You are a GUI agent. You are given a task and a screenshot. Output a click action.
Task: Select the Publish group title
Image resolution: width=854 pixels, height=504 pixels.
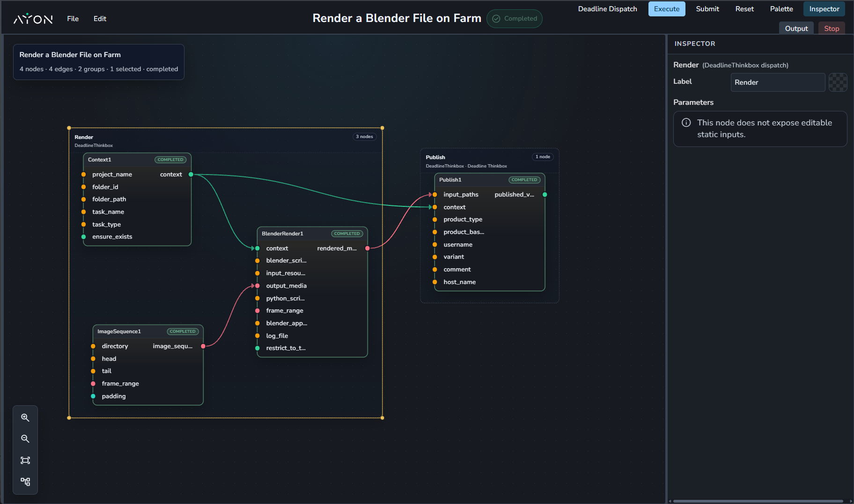(435, 157)
